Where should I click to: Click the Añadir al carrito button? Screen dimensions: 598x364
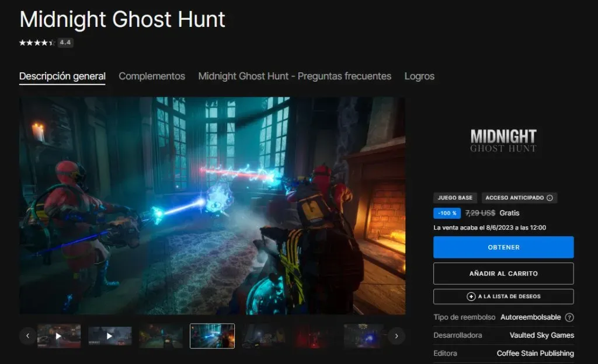(x=503, y=273)
